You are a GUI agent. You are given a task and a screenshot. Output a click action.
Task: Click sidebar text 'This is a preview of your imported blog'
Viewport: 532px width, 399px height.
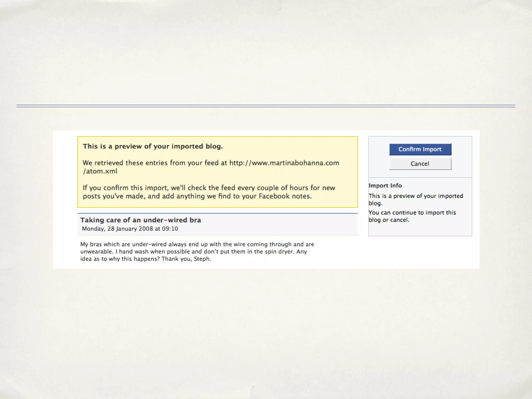click(x=416, y=196)
